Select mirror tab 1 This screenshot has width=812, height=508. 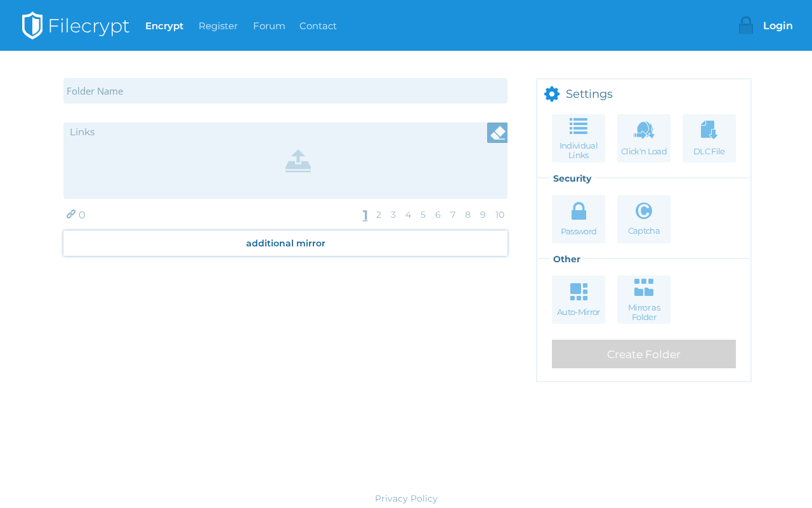click(x=365, y=215)
